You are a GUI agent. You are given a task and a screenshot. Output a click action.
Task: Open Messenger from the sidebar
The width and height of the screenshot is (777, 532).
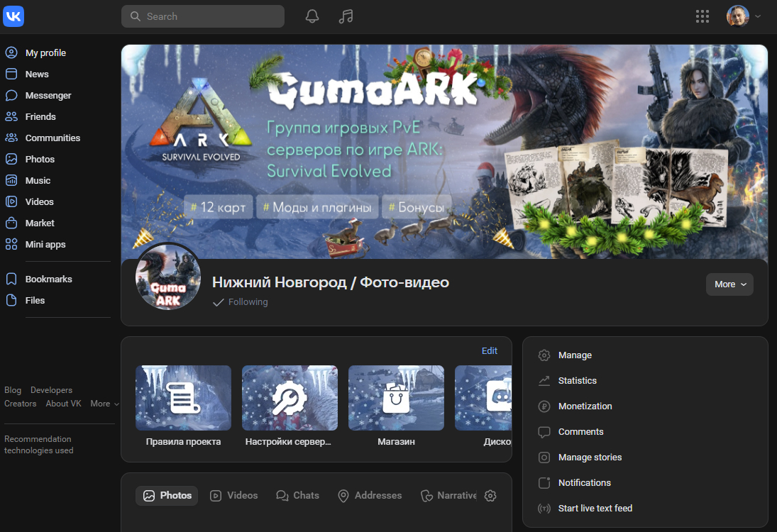pyautogui.click(x=48, y=95)
